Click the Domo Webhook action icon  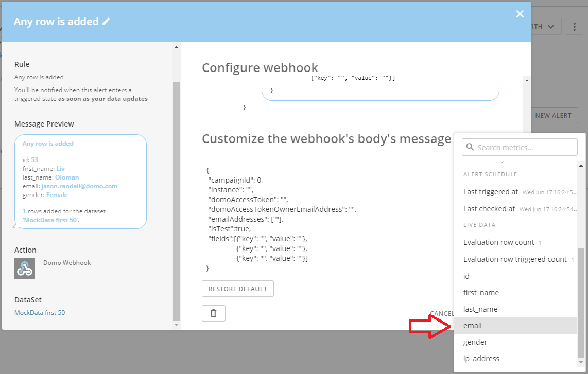25,269
